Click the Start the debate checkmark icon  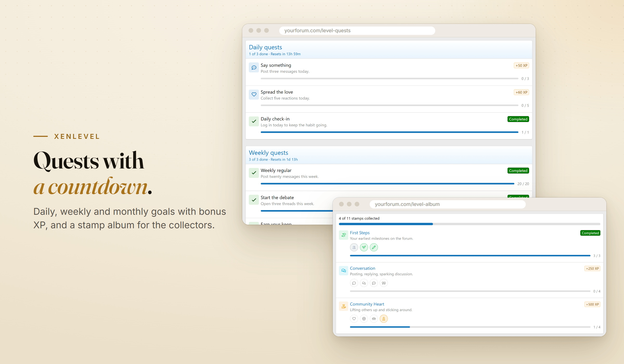click(x=254, y=200)
